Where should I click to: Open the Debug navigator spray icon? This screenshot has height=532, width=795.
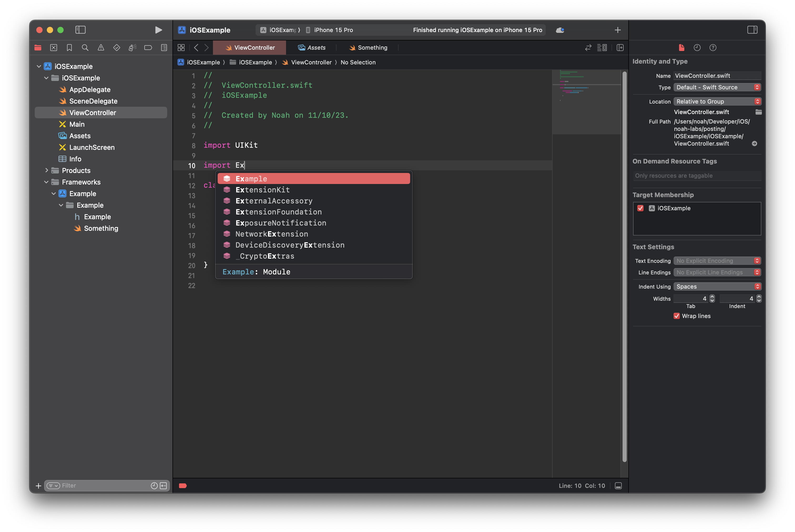pyautogui.click(x=132, y=48)
